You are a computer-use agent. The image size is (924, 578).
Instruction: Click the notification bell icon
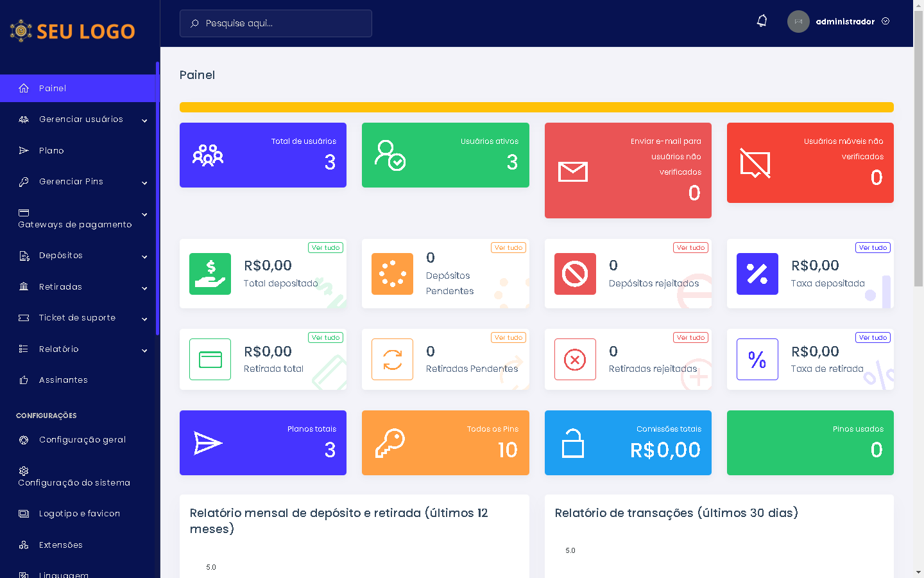click(762, 21)
